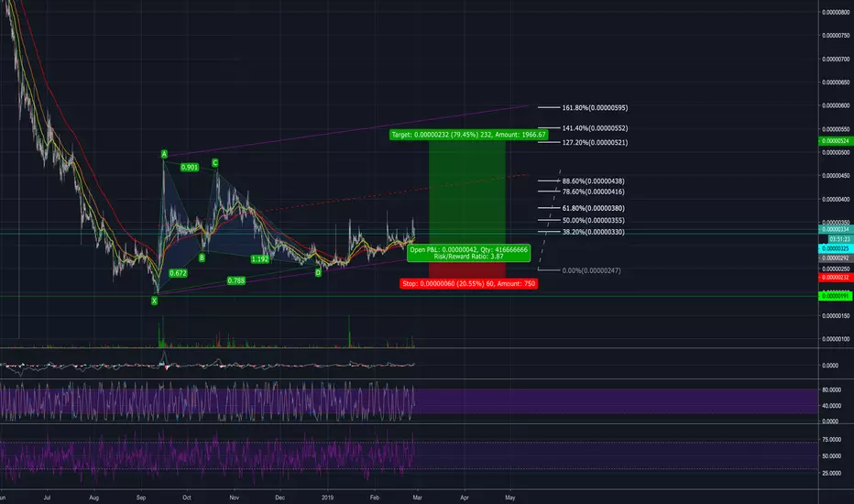Click the cyan 0.00000325 price axis tag
Viewport: 854px width, 504px height.
[836, 248]
